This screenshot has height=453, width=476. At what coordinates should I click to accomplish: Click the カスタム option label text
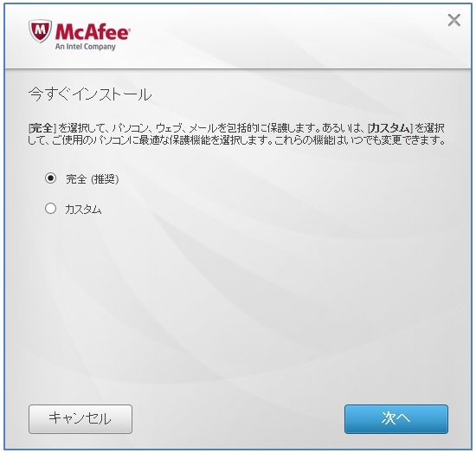83,210
